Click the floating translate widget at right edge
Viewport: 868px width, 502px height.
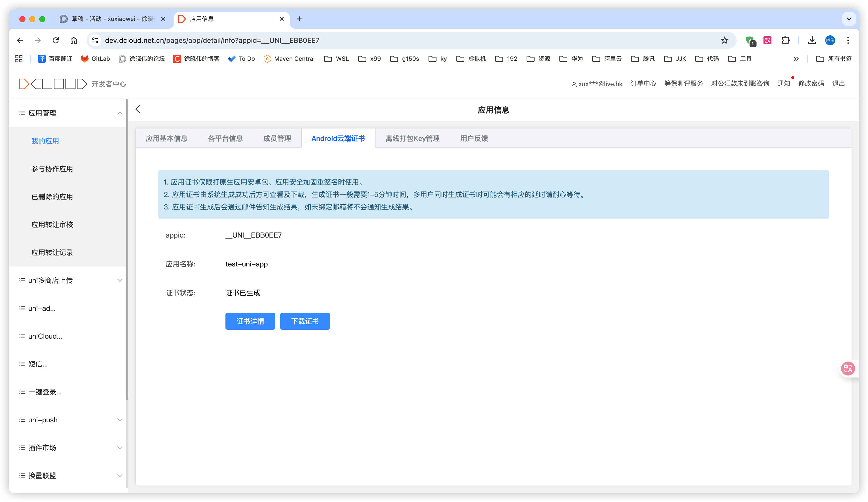pyautogui.click(x=848, y=369)
